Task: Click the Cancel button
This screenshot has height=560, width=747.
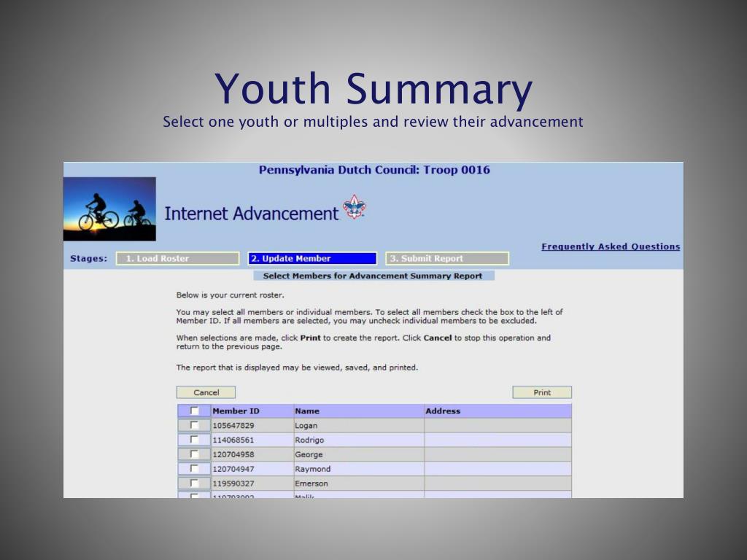Action: (x=206, y=392)
